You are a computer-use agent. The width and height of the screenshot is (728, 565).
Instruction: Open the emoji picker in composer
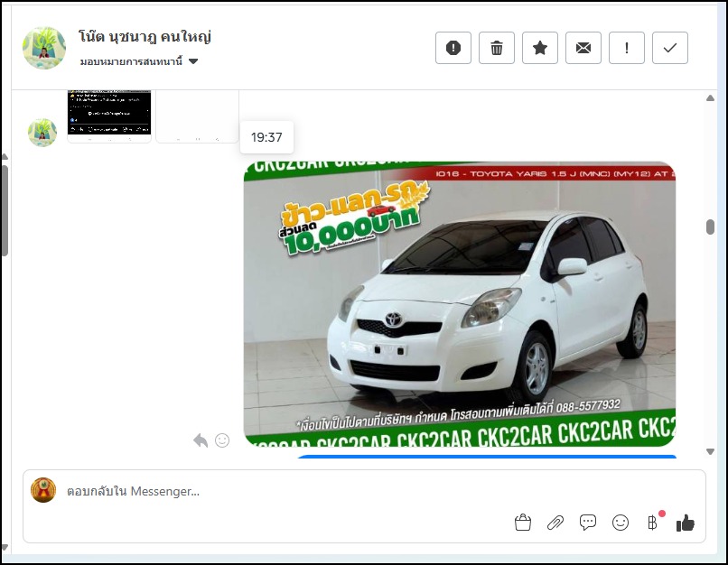click(x=621, y=522)
